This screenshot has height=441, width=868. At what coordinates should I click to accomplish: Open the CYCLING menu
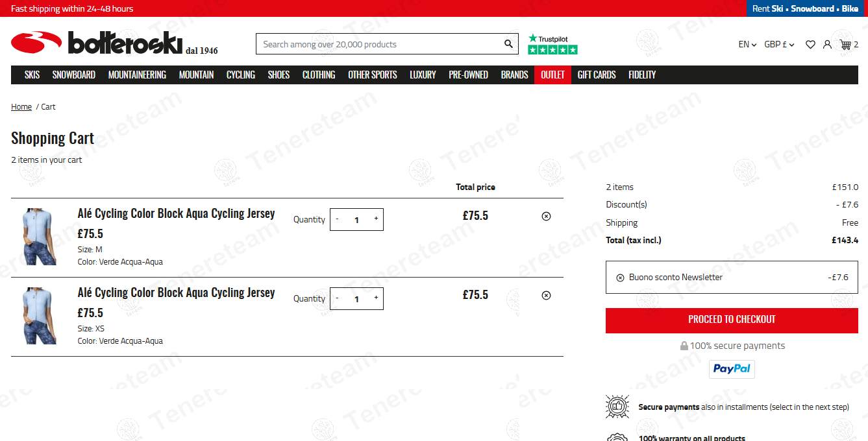click(x=241, y=75)
